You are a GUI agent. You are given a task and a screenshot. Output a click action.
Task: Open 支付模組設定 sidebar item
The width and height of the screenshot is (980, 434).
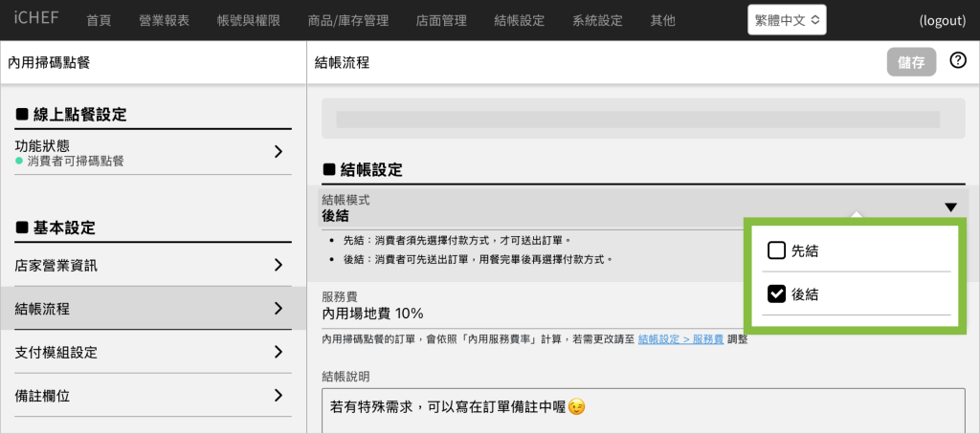(153, 352)
